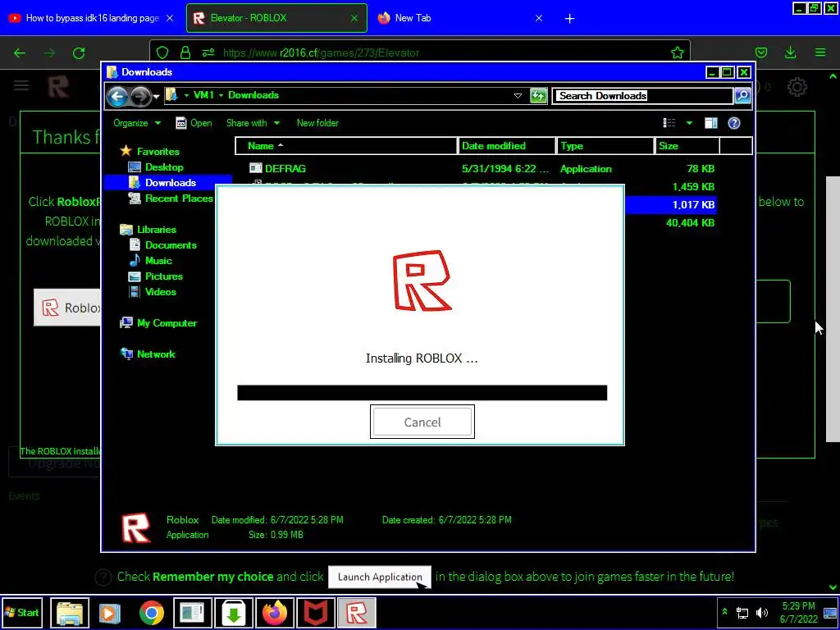Focus the Search Downloads field
Screen dimensions: 840x630
pyautogui.click(x=642, y=96)
